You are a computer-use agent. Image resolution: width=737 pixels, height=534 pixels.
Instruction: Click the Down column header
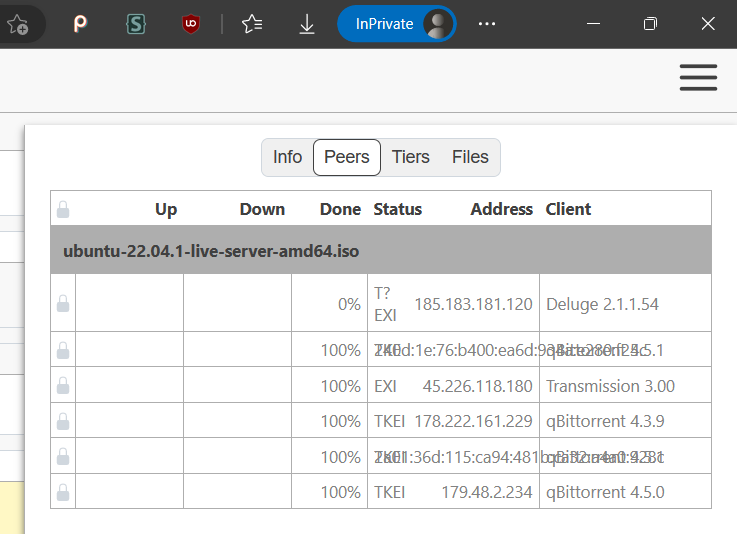click(262, 209)
